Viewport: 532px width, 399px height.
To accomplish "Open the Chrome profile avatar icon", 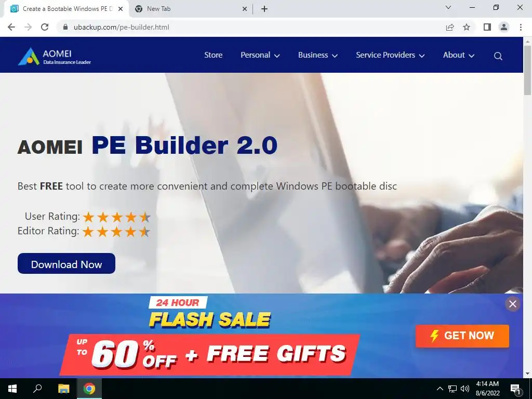I will [504, 27].
